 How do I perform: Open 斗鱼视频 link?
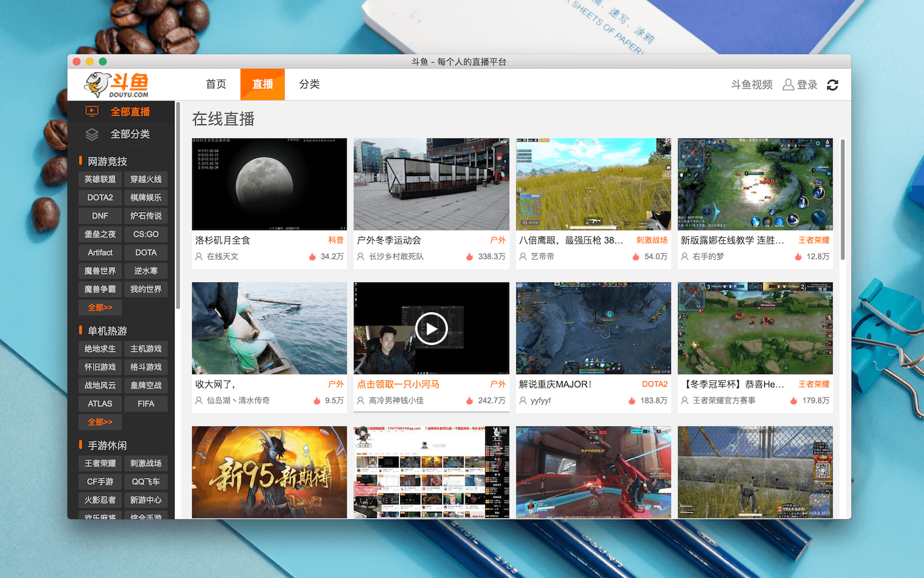752,85
